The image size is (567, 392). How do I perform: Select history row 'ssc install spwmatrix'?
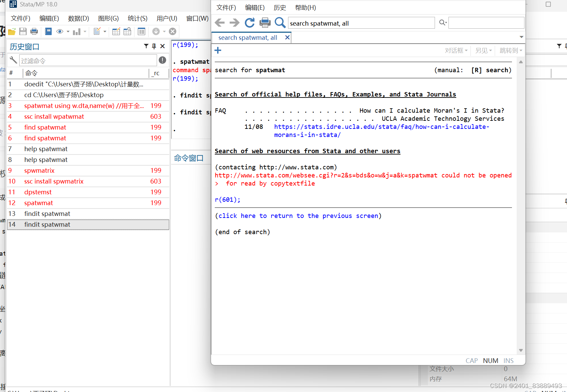[x=88, y=181]
